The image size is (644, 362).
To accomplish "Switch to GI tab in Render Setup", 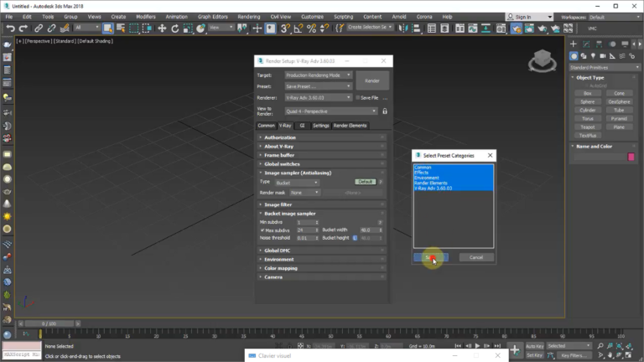I will (x=302, y=126).
